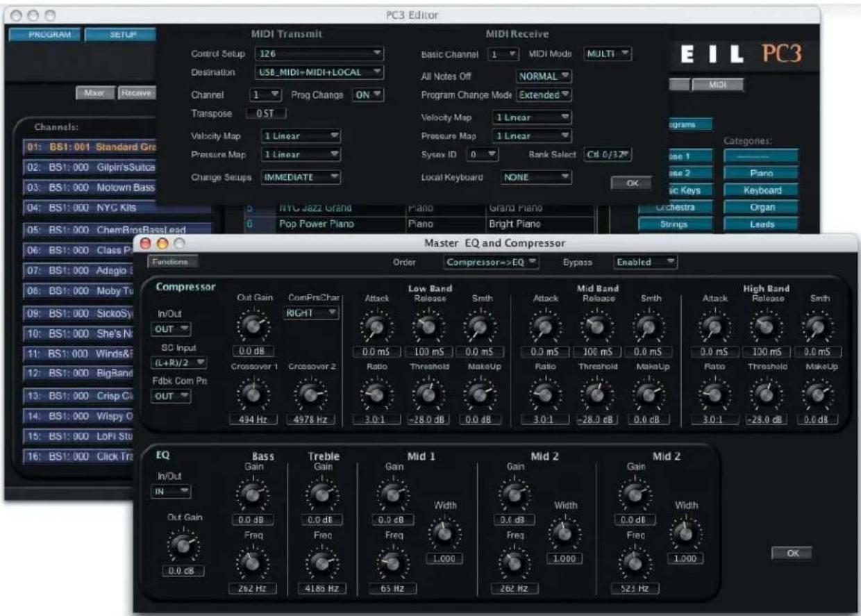
Task: Choose the Keyboard category button
Action: point(761,190)
